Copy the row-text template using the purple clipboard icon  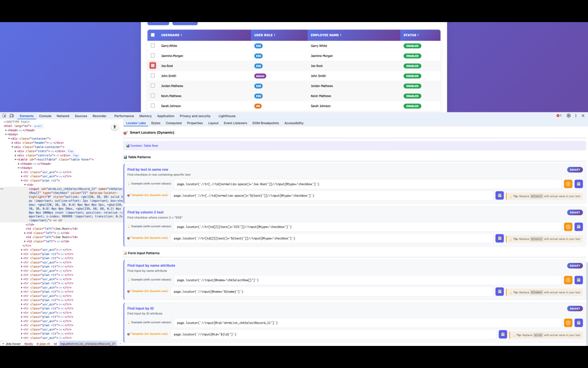coord(499,195)
